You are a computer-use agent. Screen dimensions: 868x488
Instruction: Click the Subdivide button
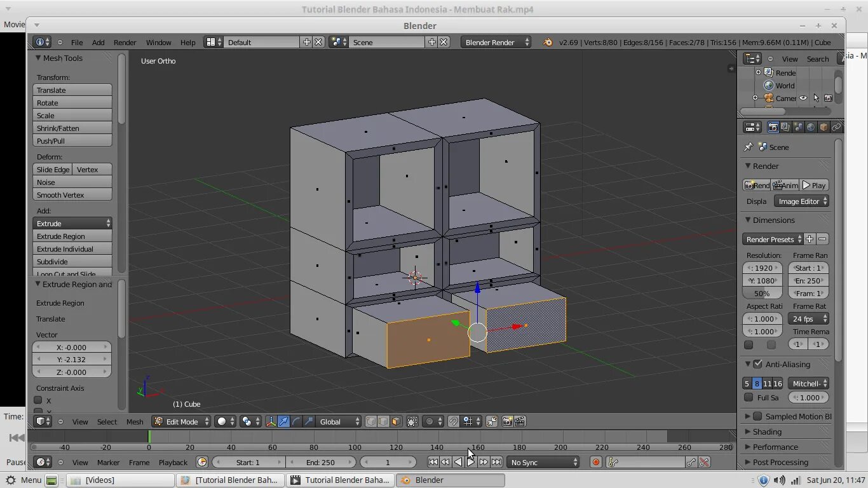coord(72,261)
